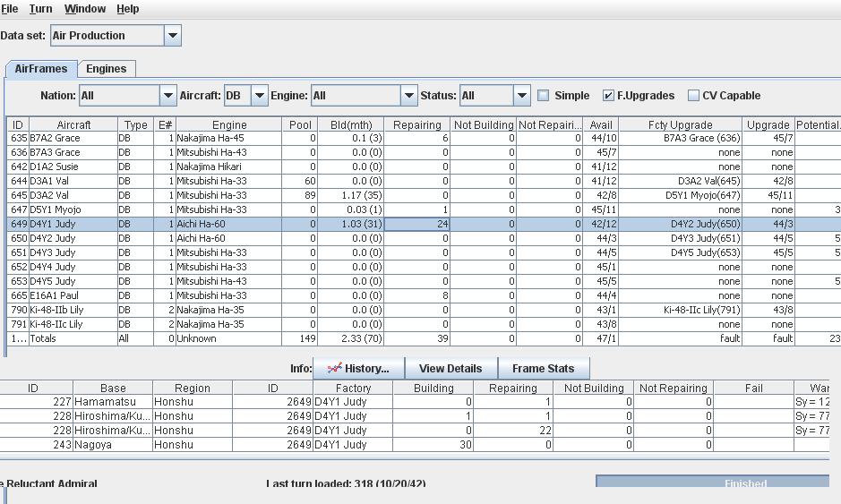Viewport: 841px width, 504px height.
Task: Open the Engine filter dropdown
Action: [408, 96]
